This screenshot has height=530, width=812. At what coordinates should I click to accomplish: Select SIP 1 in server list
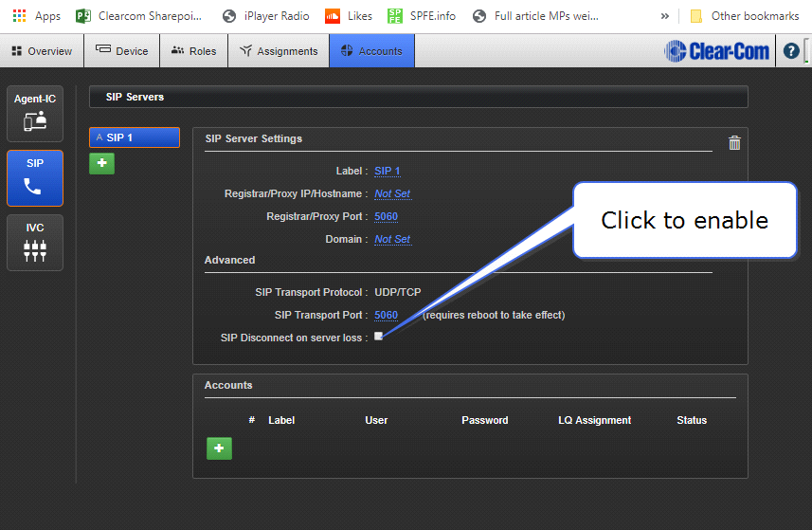pos(134,137)
